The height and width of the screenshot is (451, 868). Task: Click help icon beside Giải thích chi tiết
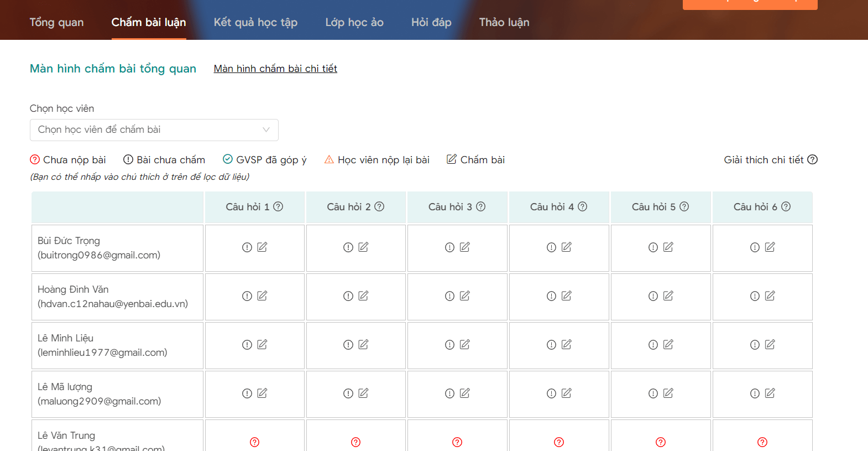(x=812, y=160)
